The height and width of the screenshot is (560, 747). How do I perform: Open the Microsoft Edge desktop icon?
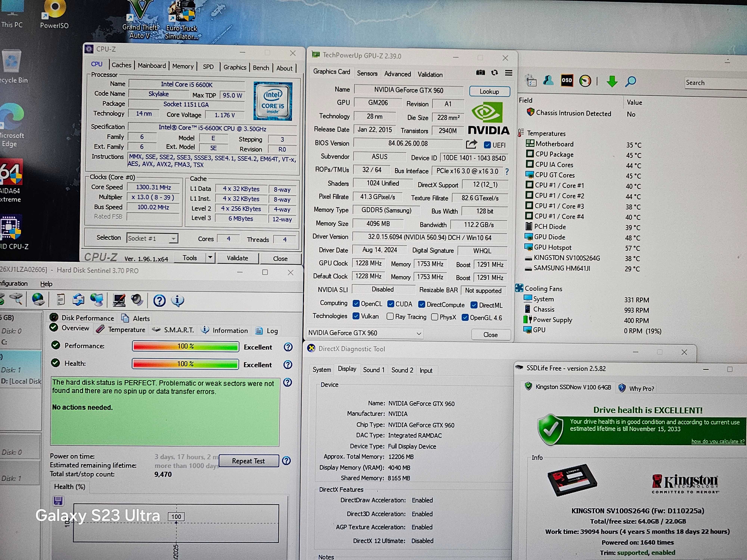pyautogui.click(x=12, y=125)
